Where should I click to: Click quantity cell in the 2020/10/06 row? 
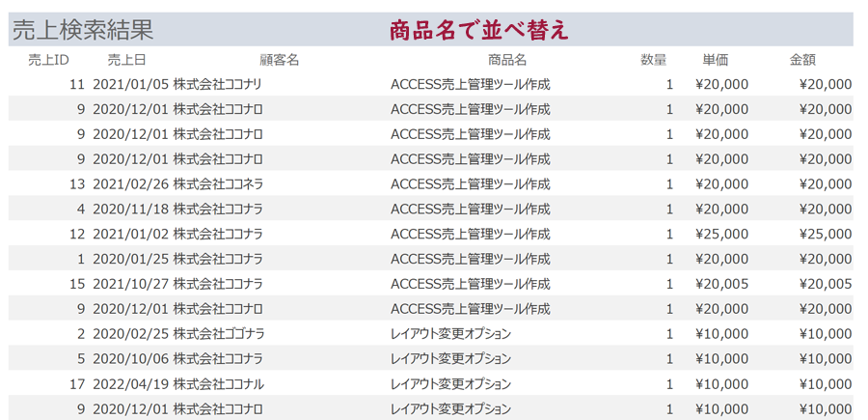click(670, 358)
